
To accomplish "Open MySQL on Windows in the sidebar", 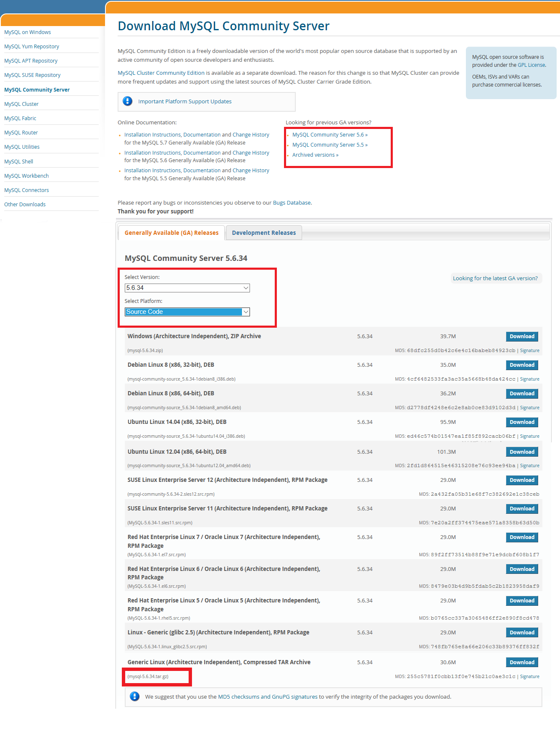I will tap(27, 32).
